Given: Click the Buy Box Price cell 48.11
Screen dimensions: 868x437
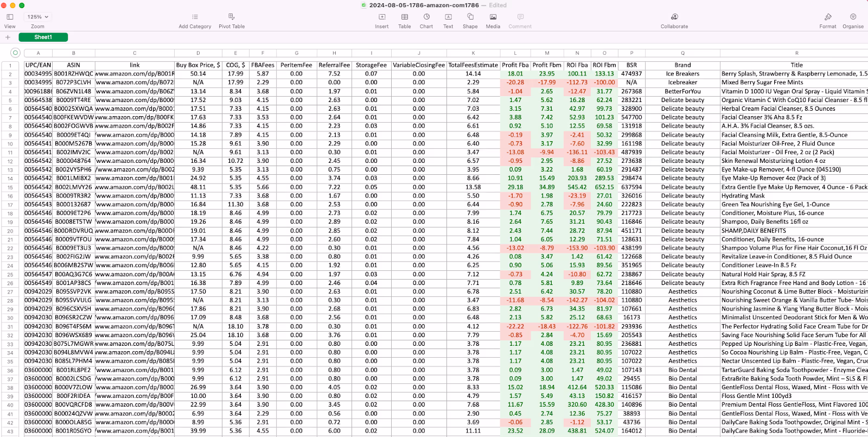Looking at the screenshot, I should point(198,187).
